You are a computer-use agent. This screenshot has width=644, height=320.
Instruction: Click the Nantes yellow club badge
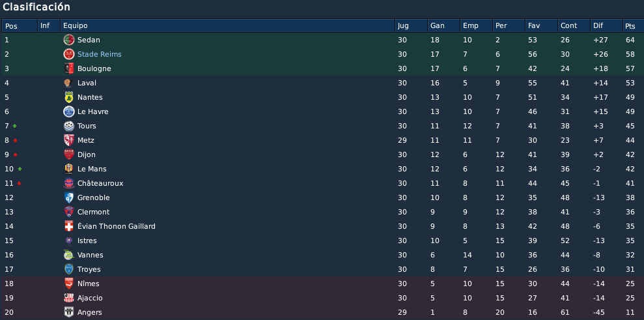68,98
